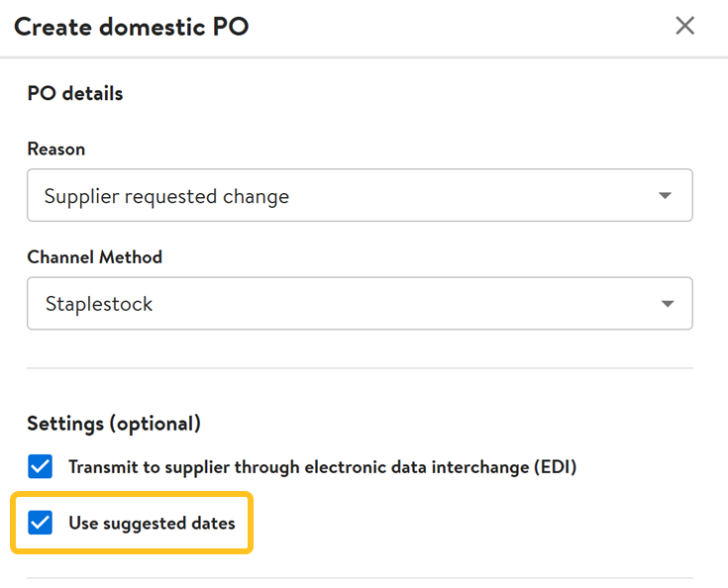Click the Channel Method field label

95,257
